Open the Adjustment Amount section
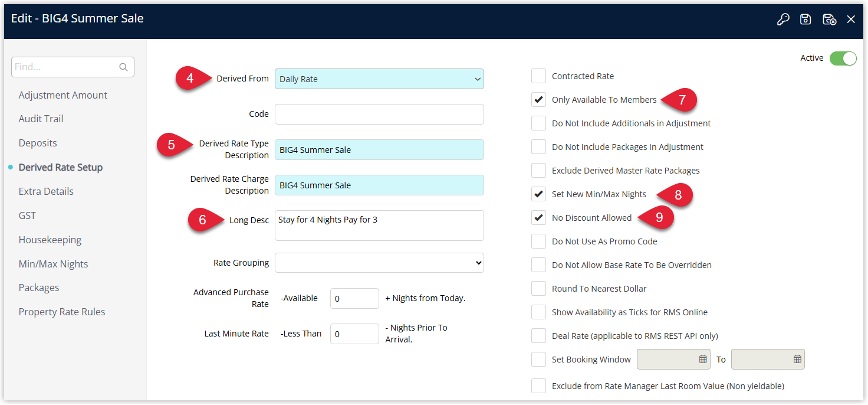 pyautogui.click(x=63, y=95)
